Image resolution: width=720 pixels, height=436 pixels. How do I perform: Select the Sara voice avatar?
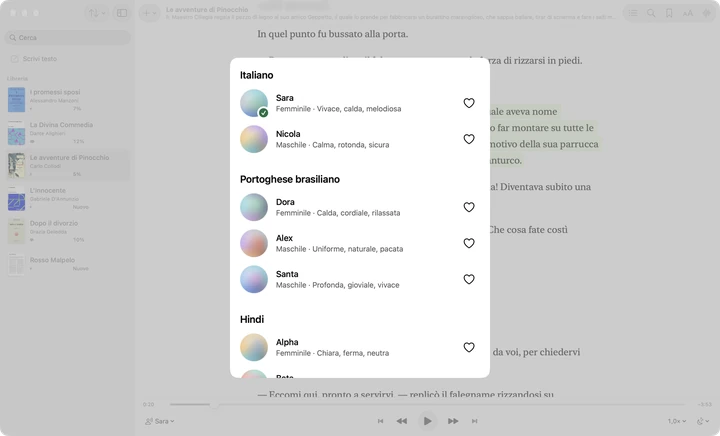pos(254,103)
